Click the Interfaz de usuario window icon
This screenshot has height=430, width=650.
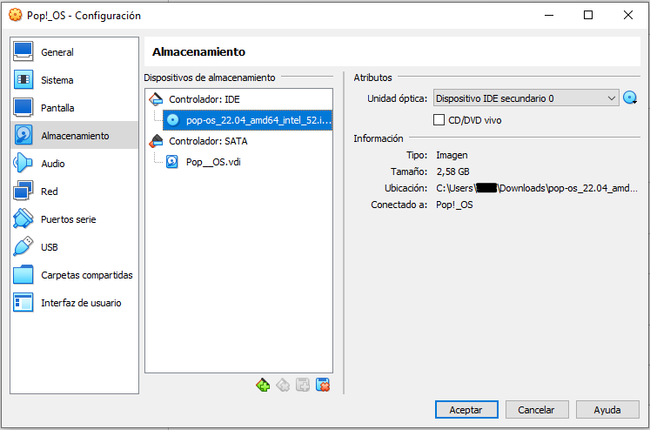[23, 302]
